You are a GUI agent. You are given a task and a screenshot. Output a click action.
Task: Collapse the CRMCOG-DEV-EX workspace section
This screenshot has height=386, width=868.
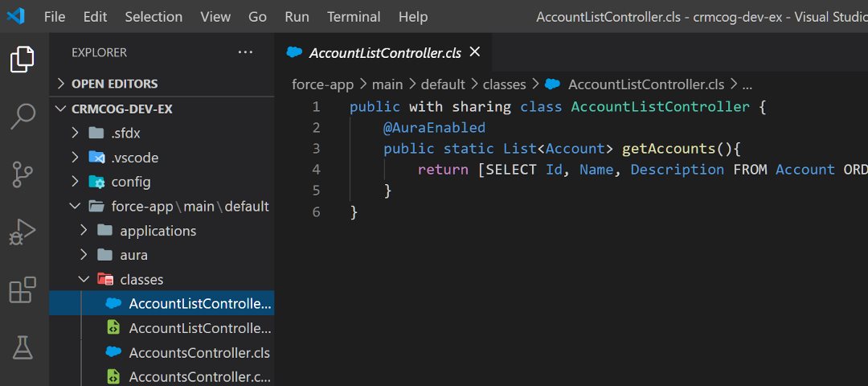pos(61,109)
